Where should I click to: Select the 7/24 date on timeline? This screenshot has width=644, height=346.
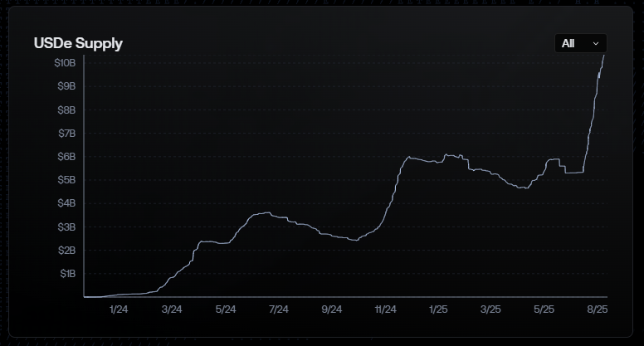coord(278,309)
